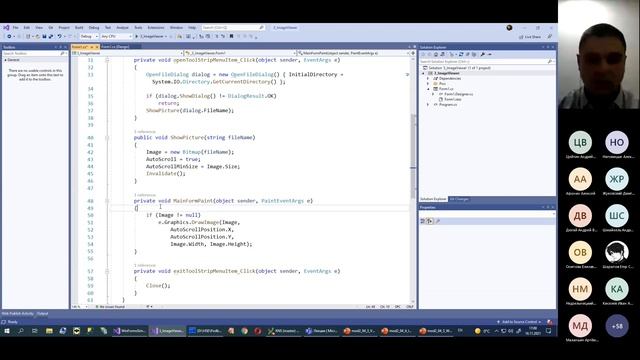Open the Edit menu
The width and height of the screenshot is (640, 360).
coord(27,27)
